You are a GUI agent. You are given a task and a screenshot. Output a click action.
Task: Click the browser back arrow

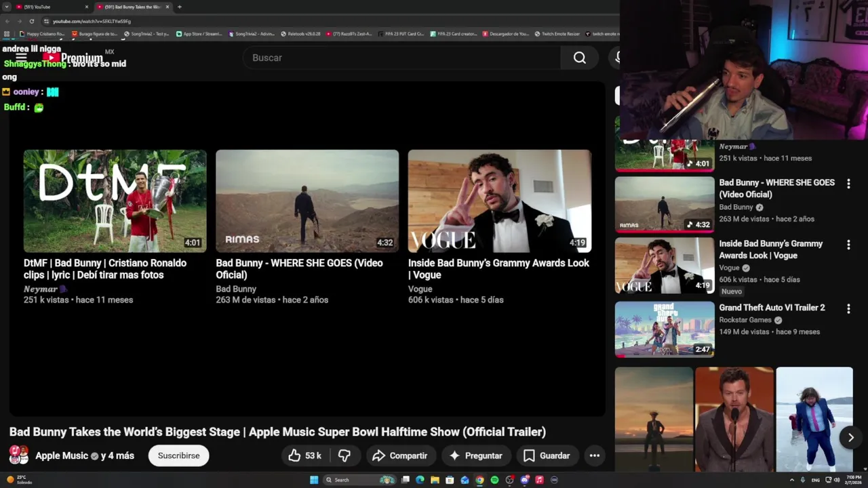coord(7,21)
